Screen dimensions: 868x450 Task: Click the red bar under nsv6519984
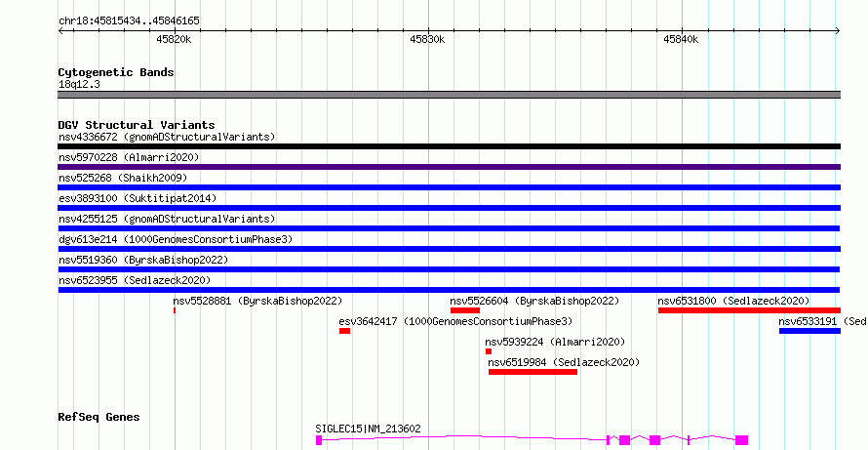(x=533, y=372)
